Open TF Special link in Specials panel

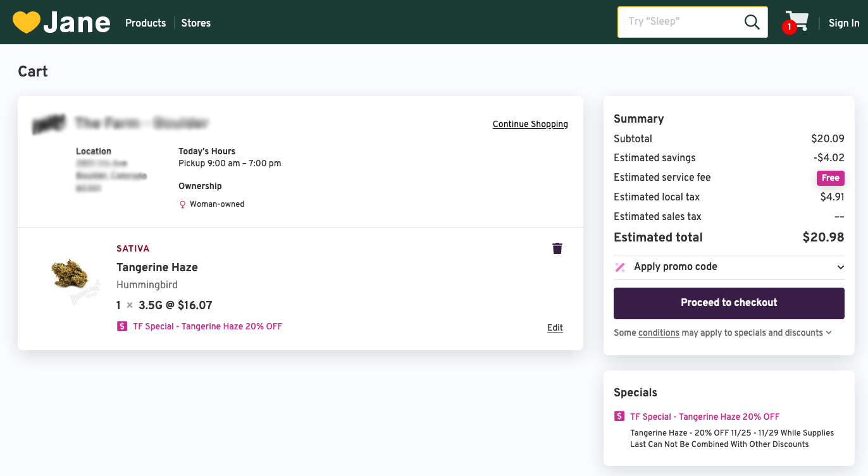pos(705,417)
